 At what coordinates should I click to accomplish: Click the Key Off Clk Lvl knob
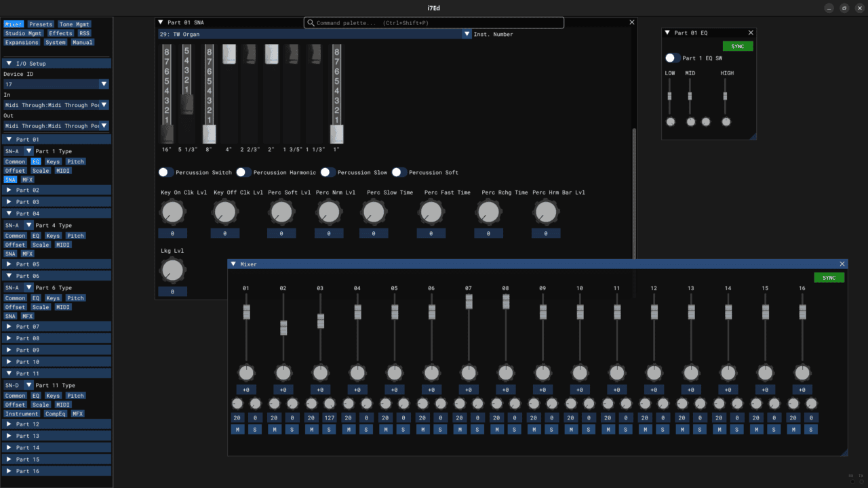(x=224, y=213)
